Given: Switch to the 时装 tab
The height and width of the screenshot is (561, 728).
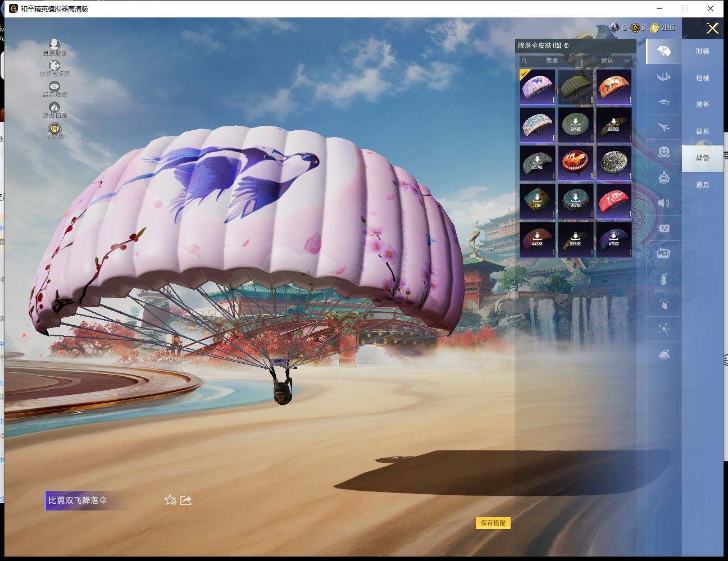Looking at the screenshot, I should pos(703,51).
